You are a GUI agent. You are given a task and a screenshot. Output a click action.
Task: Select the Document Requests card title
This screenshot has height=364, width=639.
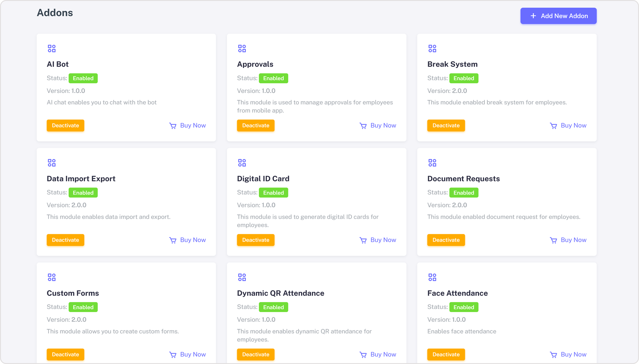click(463, 179)
